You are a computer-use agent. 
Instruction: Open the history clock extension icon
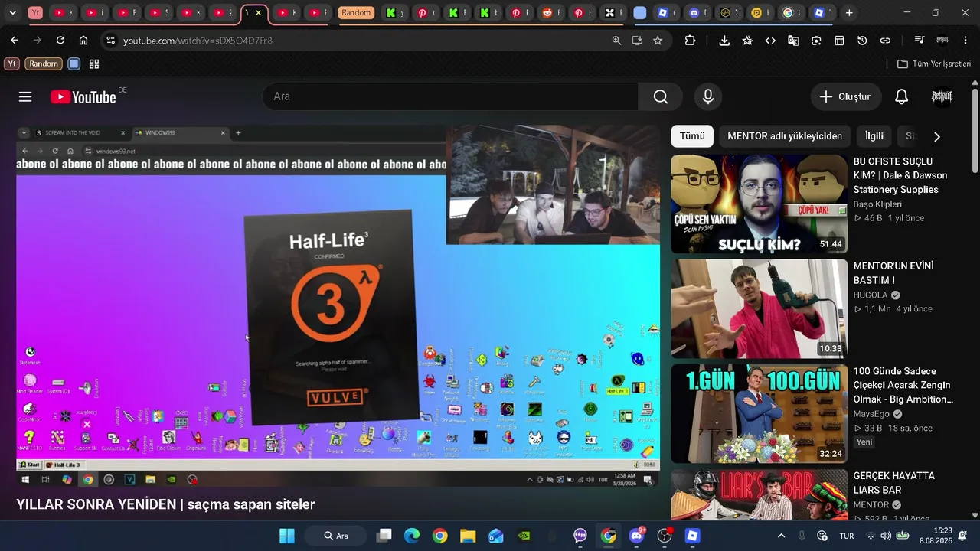point(862,41)
